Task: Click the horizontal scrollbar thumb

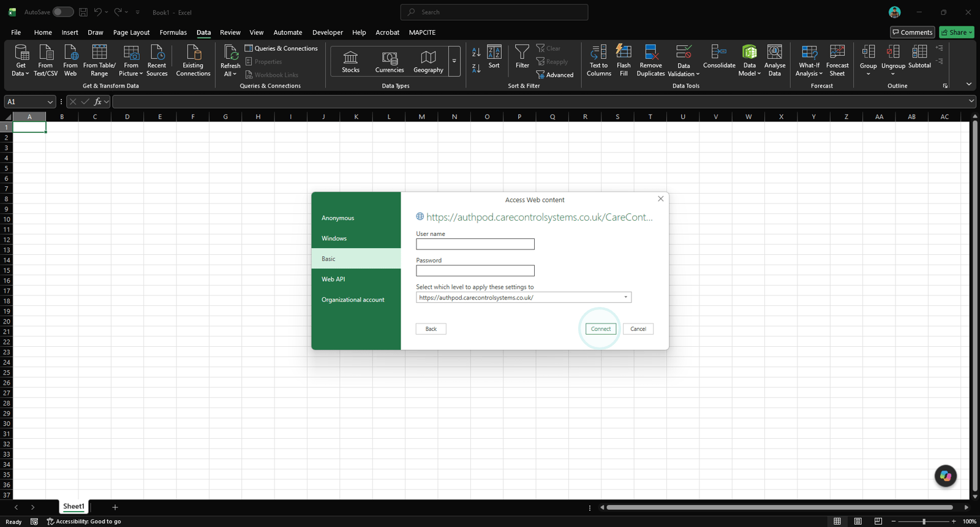Action: (779, 507)
